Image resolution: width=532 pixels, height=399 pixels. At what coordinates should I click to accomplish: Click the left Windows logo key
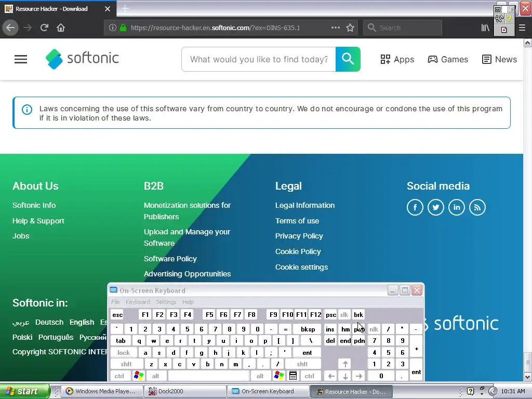pyautogui.click(x=139, y=376)
